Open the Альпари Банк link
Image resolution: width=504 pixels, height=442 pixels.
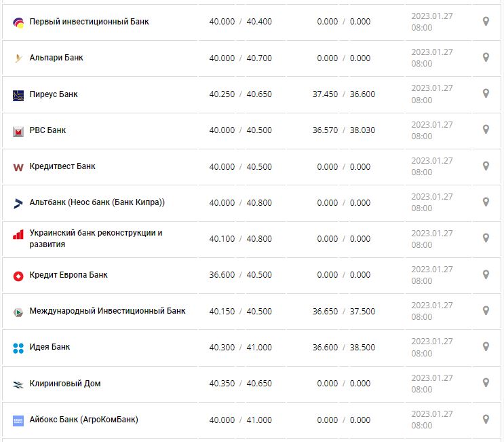tap(56, 58)
